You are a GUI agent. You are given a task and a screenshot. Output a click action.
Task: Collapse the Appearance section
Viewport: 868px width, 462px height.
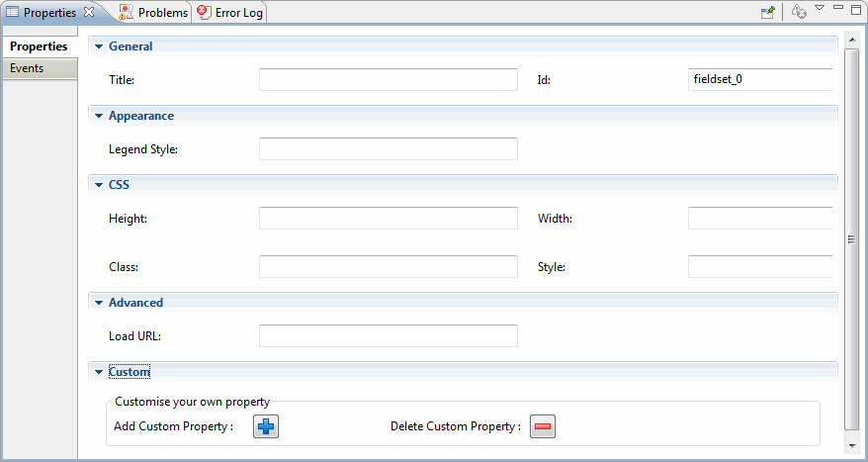coord(99,116)
